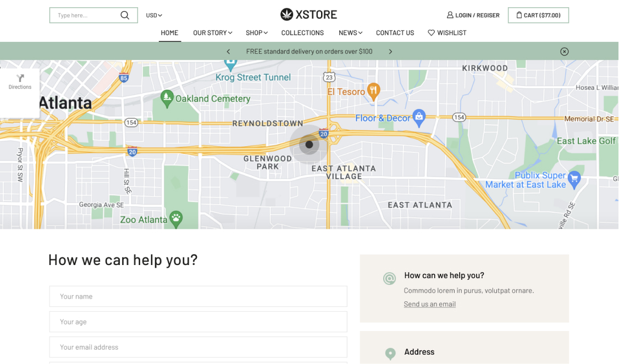Click Publix Super Market cart pin
The width and height of the screenshot is (619, 364).
click(x=574, y=178)
